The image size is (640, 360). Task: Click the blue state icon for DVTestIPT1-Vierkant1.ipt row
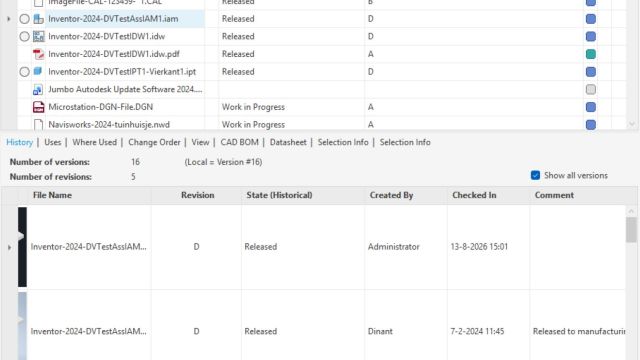591,72
